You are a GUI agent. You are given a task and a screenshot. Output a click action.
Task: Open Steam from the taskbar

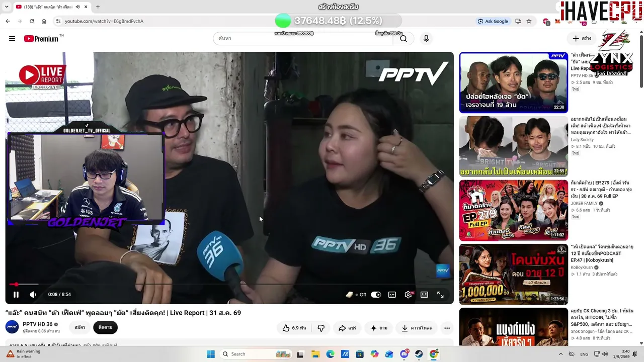419,354
